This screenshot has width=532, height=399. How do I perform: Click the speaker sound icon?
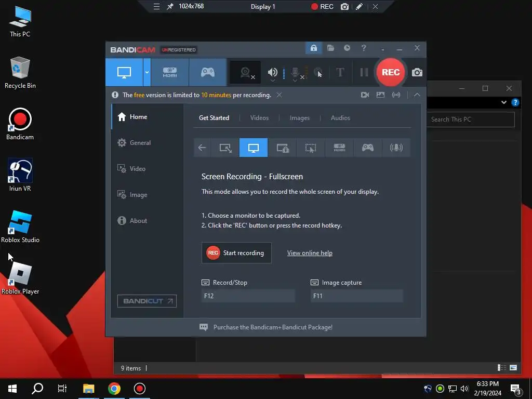coord(272,72)
